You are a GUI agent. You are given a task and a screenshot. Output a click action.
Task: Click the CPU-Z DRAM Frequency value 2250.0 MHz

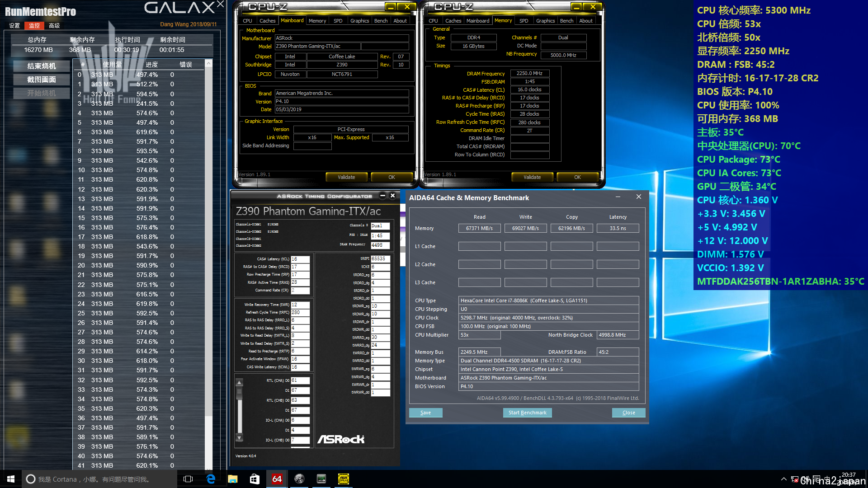(530, 73)
